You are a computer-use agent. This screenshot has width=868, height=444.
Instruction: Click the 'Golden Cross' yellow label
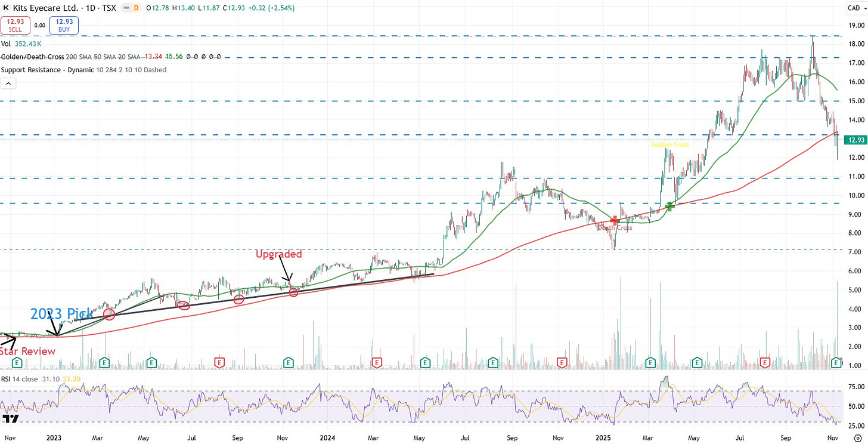670,145
